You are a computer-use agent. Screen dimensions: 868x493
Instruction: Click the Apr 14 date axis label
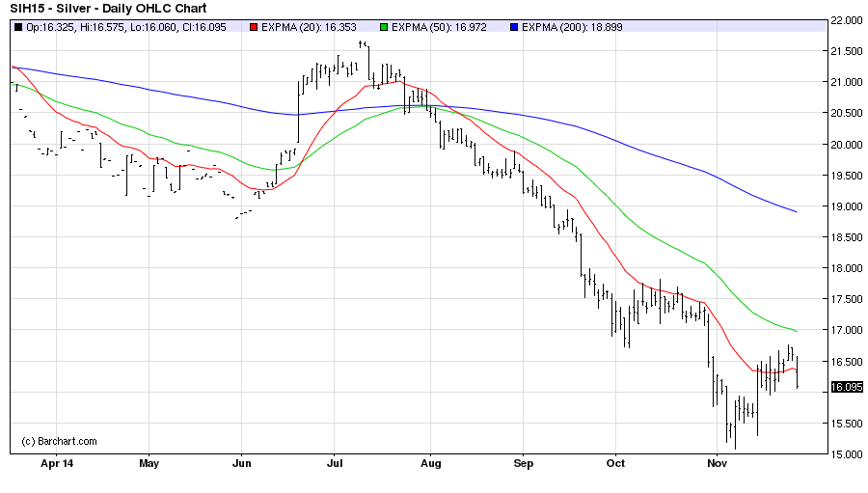[57, 464]
